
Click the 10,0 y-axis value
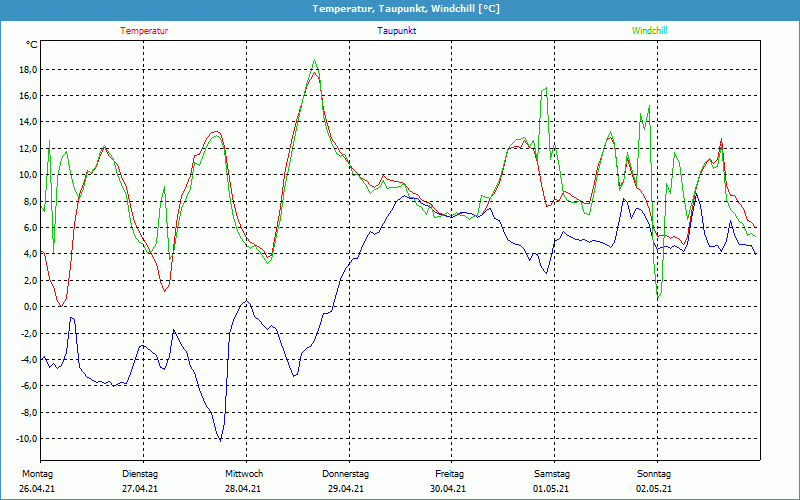coord(28,175)
